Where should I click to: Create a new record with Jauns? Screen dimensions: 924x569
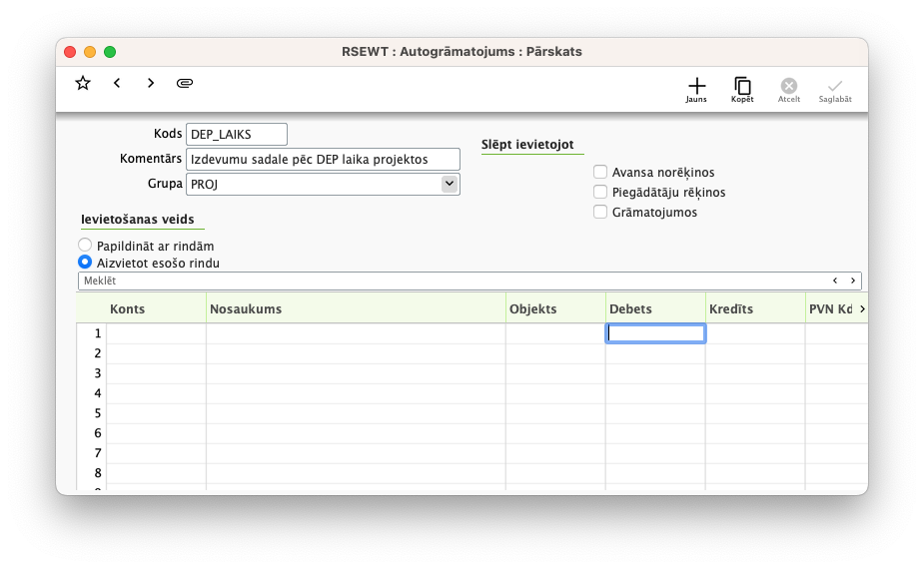tap(696, 90)
